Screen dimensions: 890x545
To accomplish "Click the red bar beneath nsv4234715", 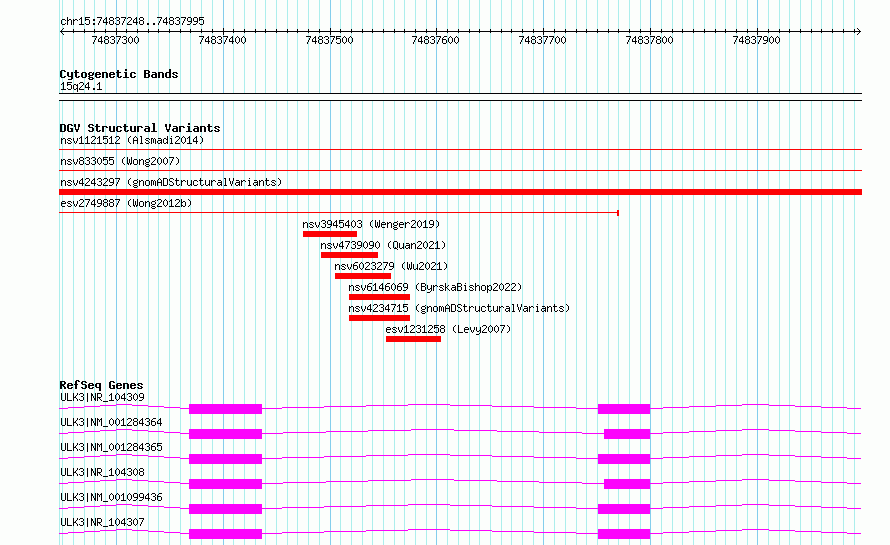I will tap(379, 318).
